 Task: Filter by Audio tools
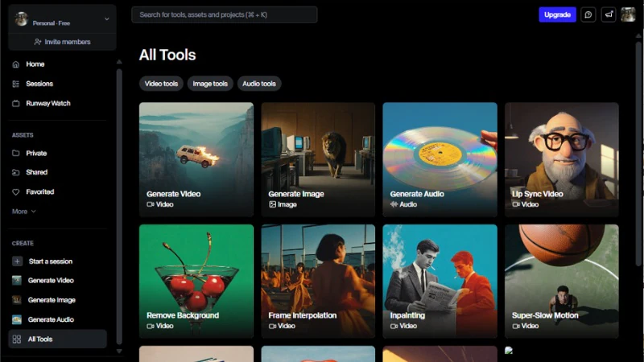tap(258, 84)
